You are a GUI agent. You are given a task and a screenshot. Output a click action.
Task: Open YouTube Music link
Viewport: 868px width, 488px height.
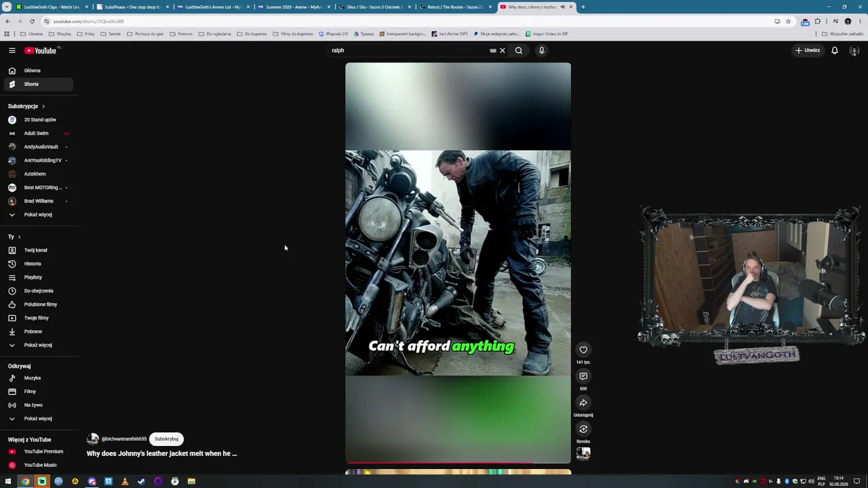37,465
